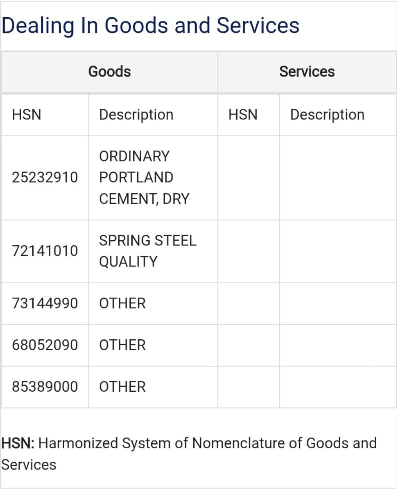This screenshot has height=491, width=397.
Task: Click empty Services description cell in cement row
Action: 338,178
